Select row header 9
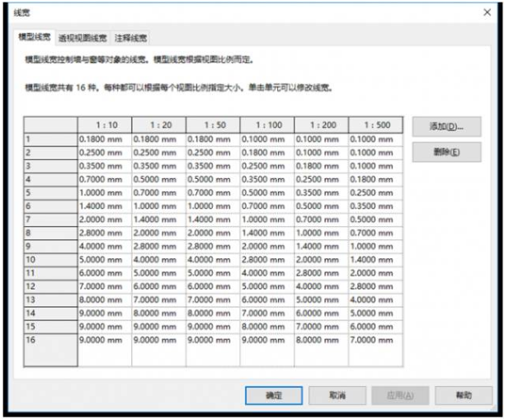509x420 pixels. (x=50, y=247)
